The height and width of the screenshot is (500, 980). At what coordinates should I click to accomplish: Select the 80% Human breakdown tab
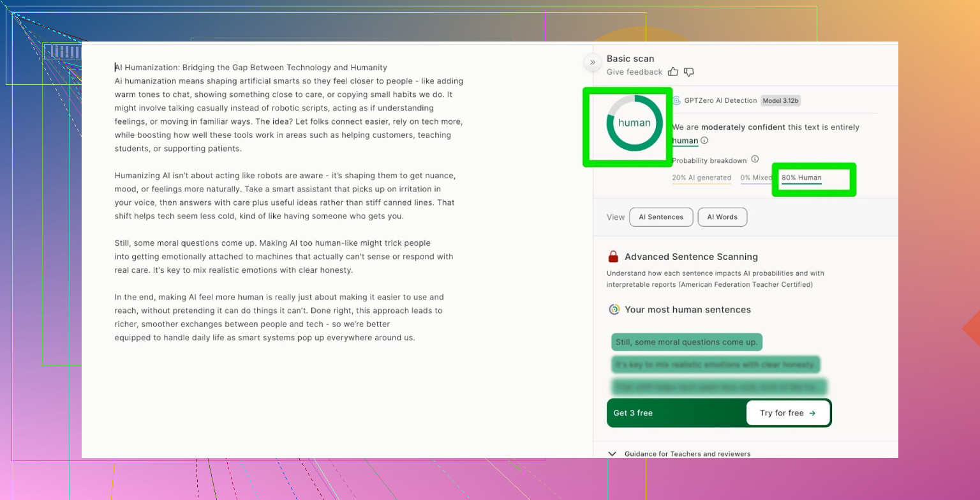coord(801,178)
